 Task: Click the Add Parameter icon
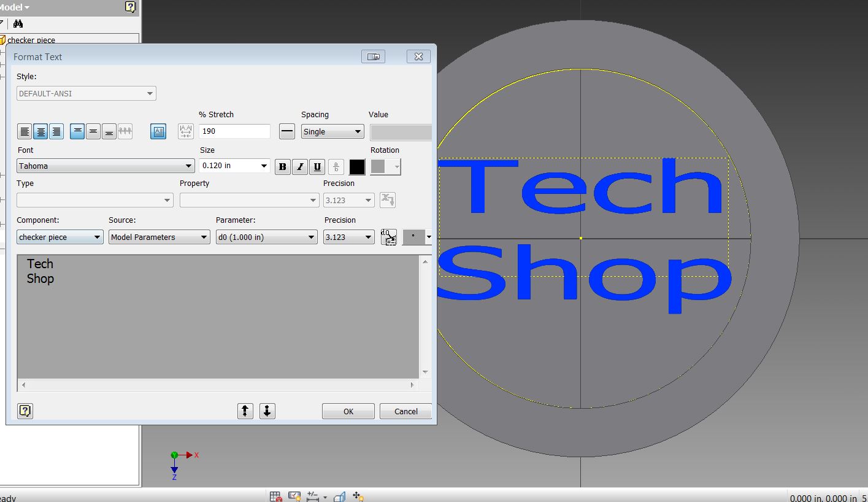tap(389, 237)
